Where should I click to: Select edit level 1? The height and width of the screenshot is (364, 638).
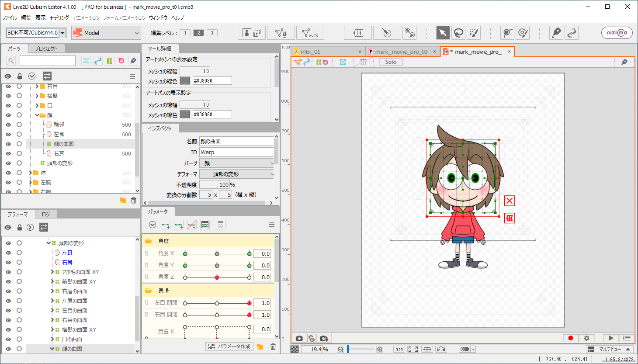[x=185, y=33]
